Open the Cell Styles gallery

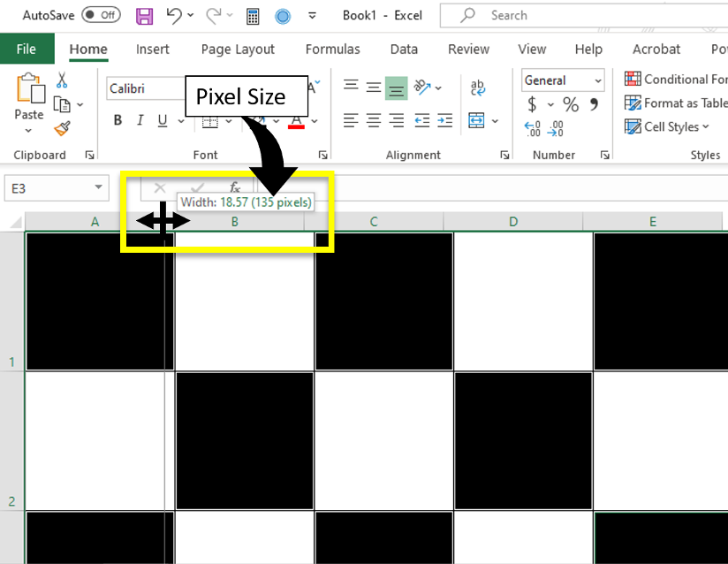pos(667,126)
